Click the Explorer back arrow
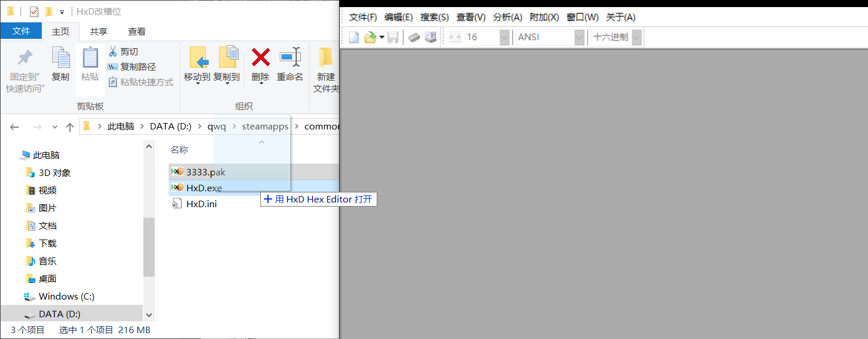868x339 pixels. click(15, 127)
